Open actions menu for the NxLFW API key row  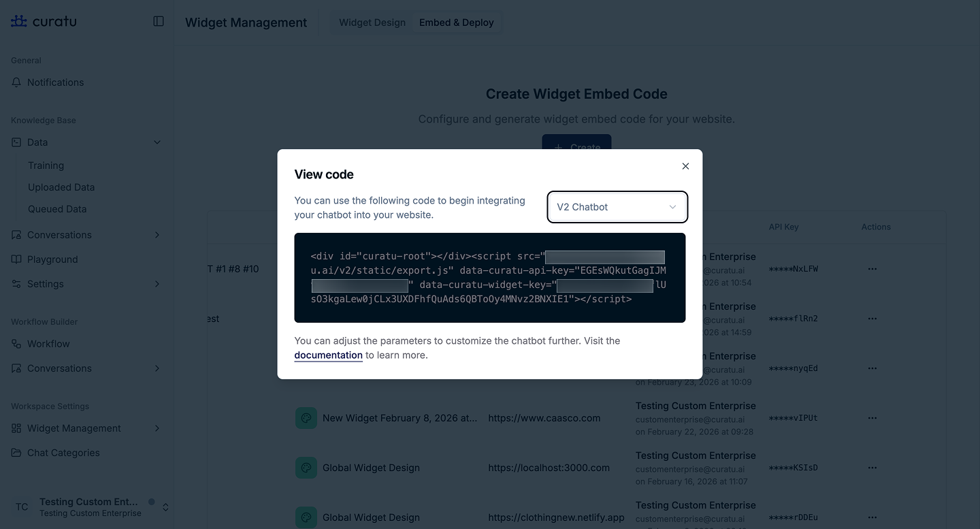point(872,269)
